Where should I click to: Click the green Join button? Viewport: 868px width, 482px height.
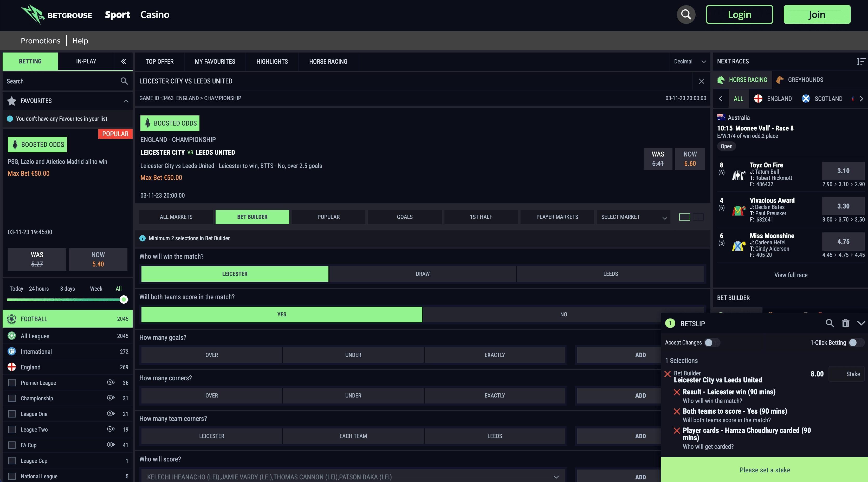[x=817, y=15]
